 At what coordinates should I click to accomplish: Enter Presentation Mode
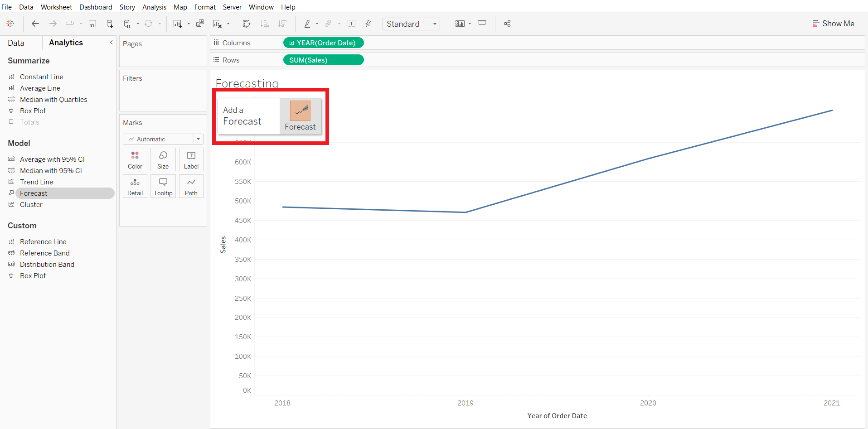(482, 24)
